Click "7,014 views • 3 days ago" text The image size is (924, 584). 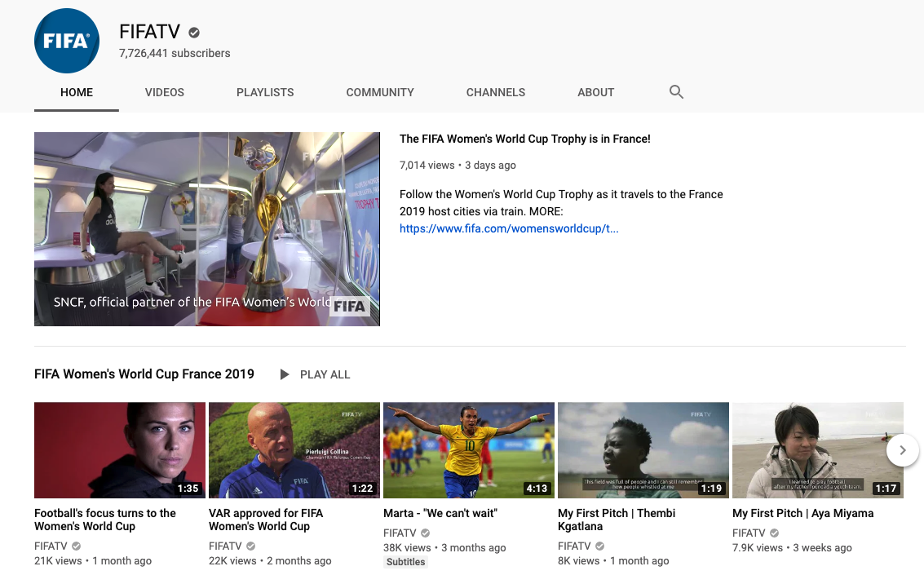[458, 166]
